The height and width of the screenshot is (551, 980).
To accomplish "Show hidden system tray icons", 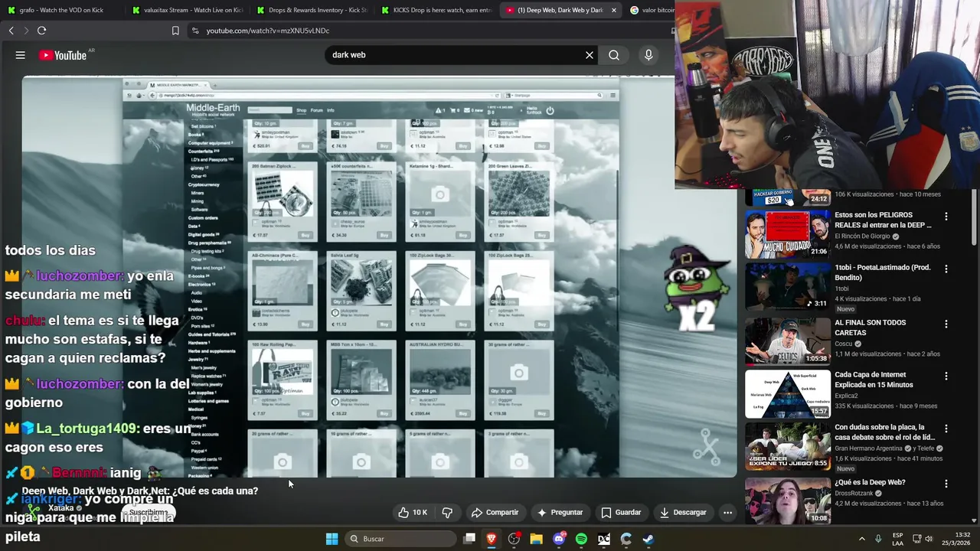I will click(x=861, y=539).
